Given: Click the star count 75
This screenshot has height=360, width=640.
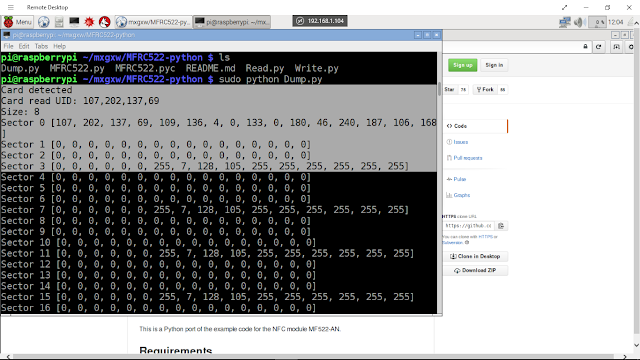Looking at the screenshot, I should coord(463,89).
